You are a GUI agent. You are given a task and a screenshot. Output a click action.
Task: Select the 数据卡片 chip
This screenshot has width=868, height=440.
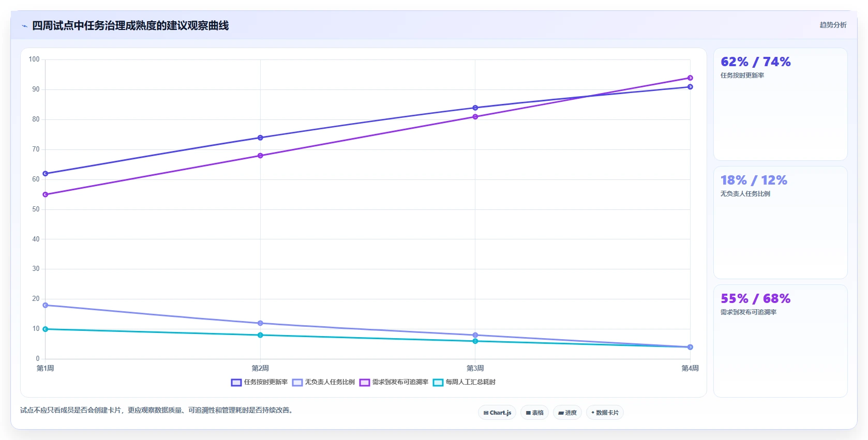605,413
